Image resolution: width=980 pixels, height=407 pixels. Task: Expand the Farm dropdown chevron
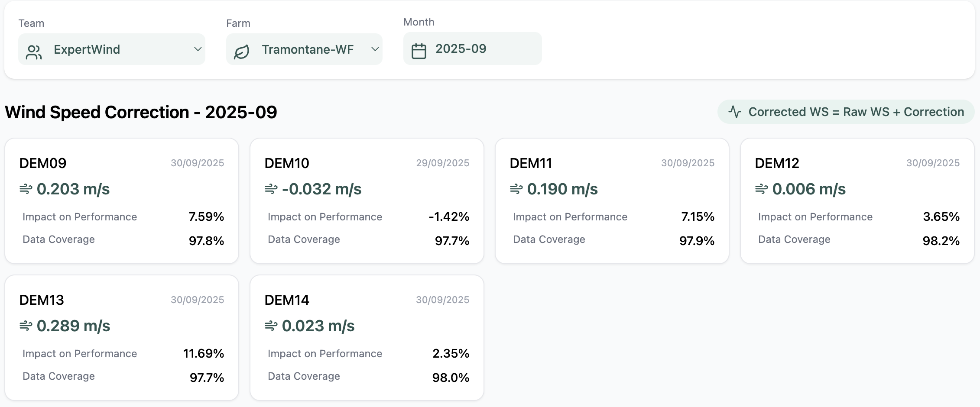[375, 49]
